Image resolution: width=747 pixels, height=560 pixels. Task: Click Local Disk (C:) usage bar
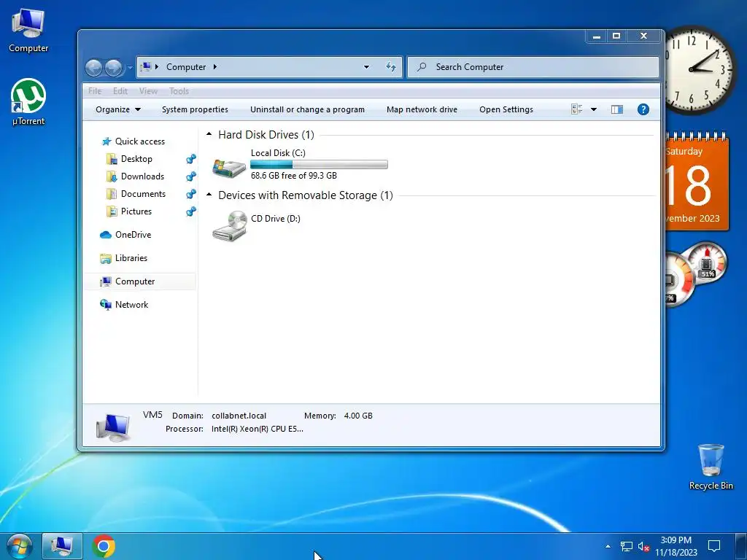(319, 164)
